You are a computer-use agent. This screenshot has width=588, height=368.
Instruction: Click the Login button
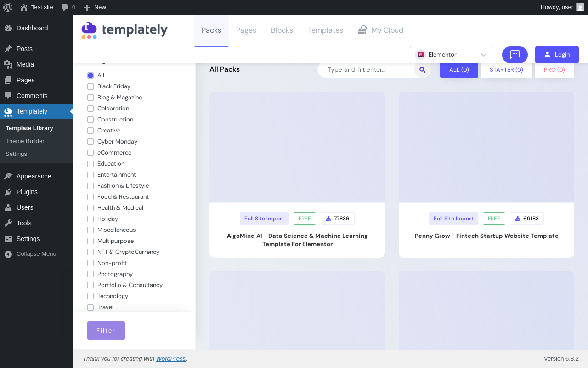point(557,55)
